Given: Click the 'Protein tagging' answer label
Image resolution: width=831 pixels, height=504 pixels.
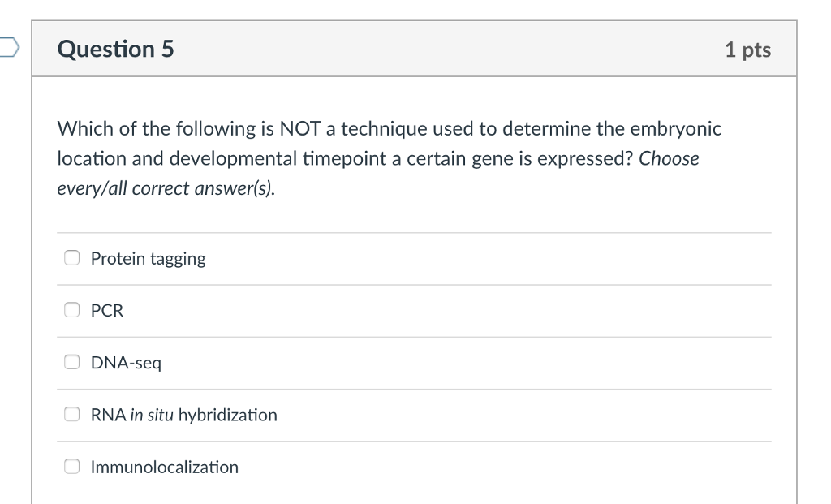Looking at the screenshot, I should (148, 259).
